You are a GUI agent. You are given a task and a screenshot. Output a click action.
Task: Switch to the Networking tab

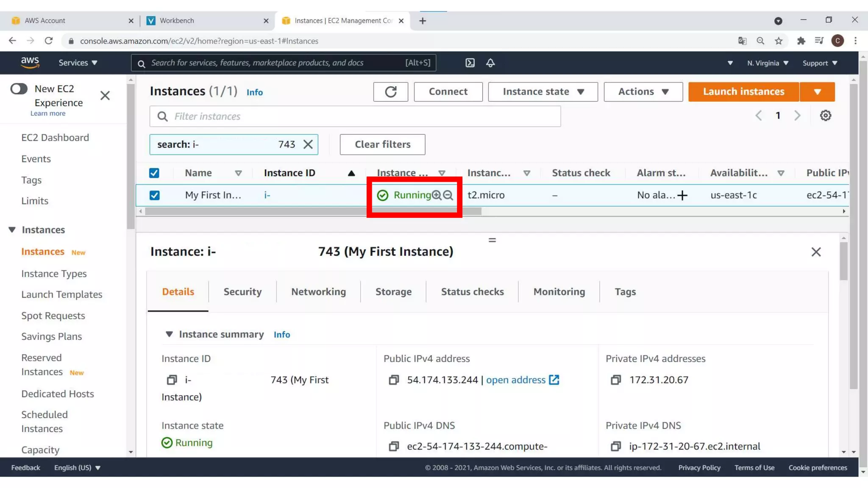coord(318,292)
